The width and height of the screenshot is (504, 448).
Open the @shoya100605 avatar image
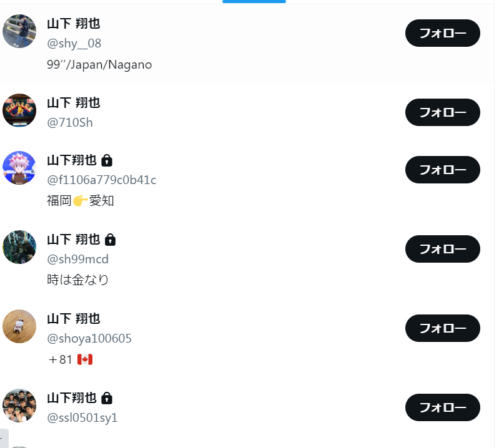[x=19, y=326]
